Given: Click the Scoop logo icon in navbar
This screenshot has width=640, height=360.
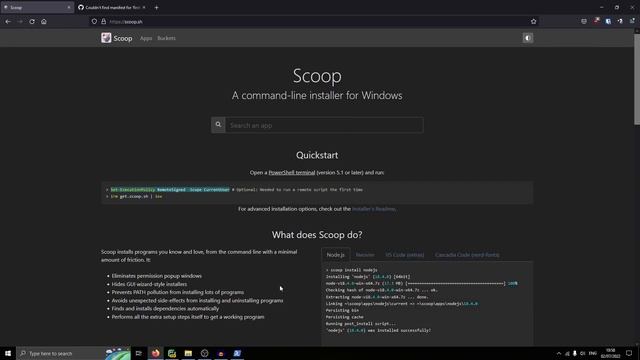Looking at the screenshot, I should click(106, 38).
